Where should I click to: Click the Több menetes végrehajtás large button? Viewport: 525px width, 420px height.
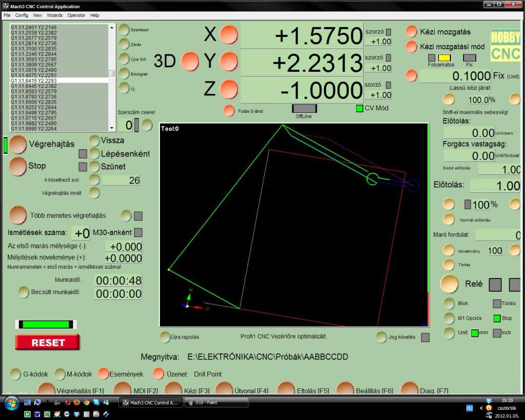coord(18,215)
